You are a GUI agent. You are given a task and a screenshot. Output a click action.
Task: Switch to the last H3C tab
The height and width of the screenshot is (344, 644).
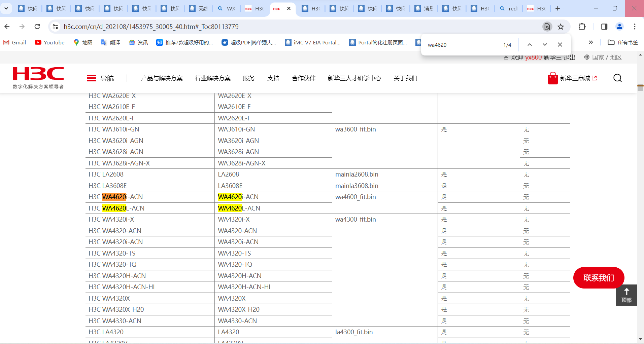point(537,8)
